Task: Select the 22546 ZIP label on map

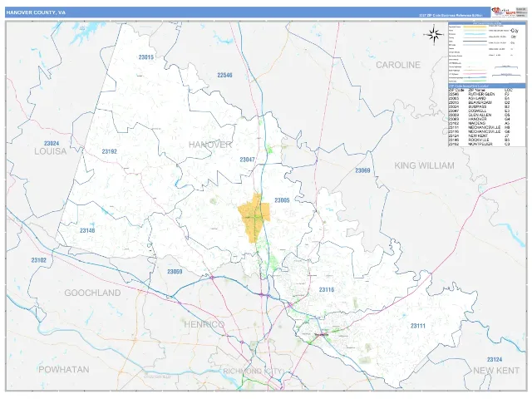Action: coord(224,75)
